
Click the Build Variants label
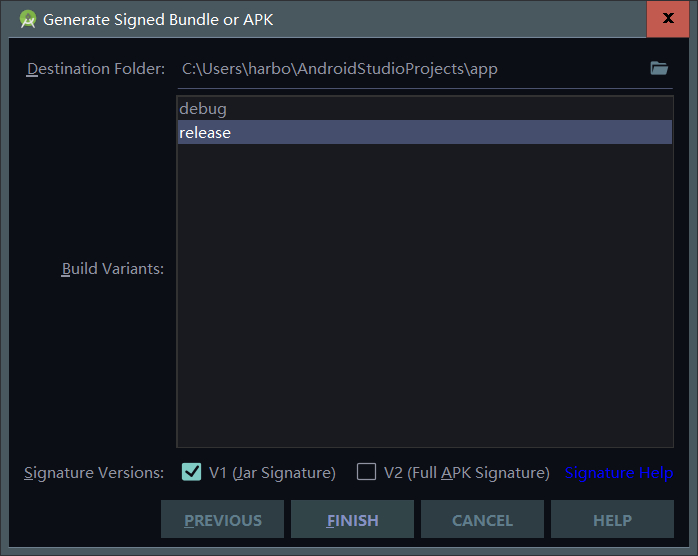click(113, 269)
